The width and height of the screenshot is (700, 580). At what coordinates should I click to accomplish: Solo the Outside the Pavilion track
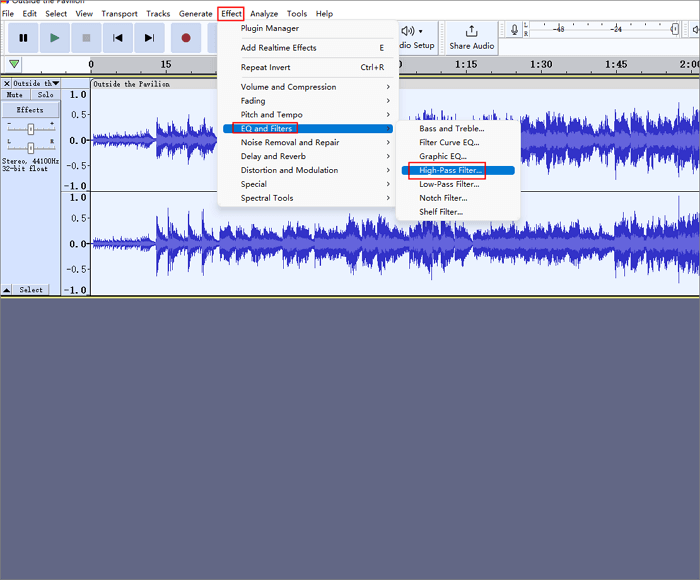tap(45, 95)
